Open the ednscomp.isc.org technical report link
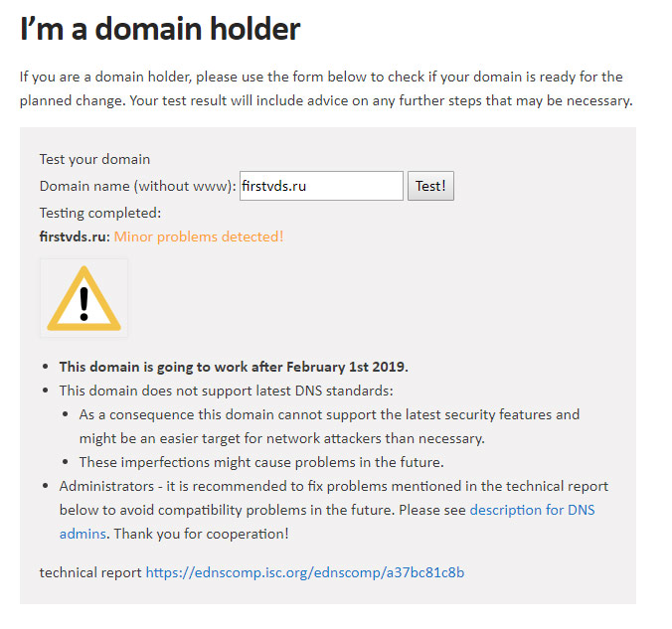Viewport: 672px width, 629px height. [305, 572]
